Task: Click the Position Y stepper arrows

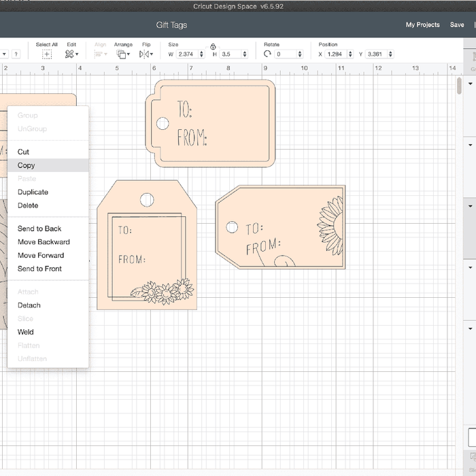Action: coord(390,54)
